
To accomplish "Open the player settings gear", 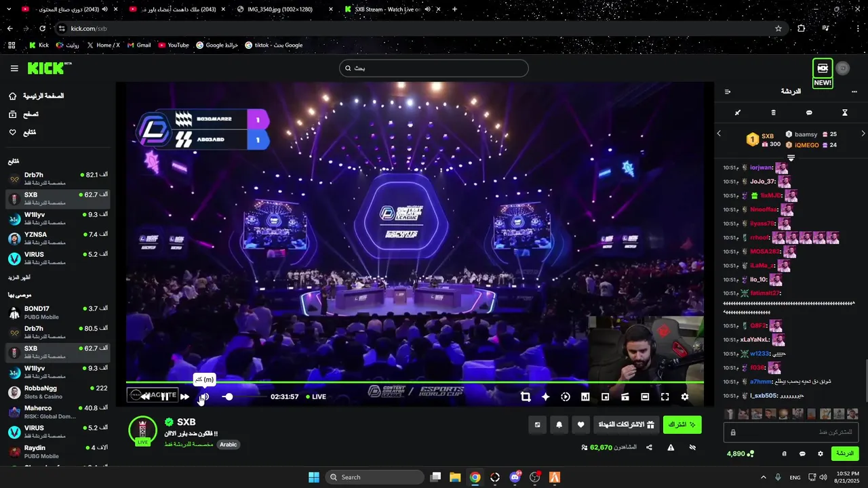I will [x=685, y=396].
